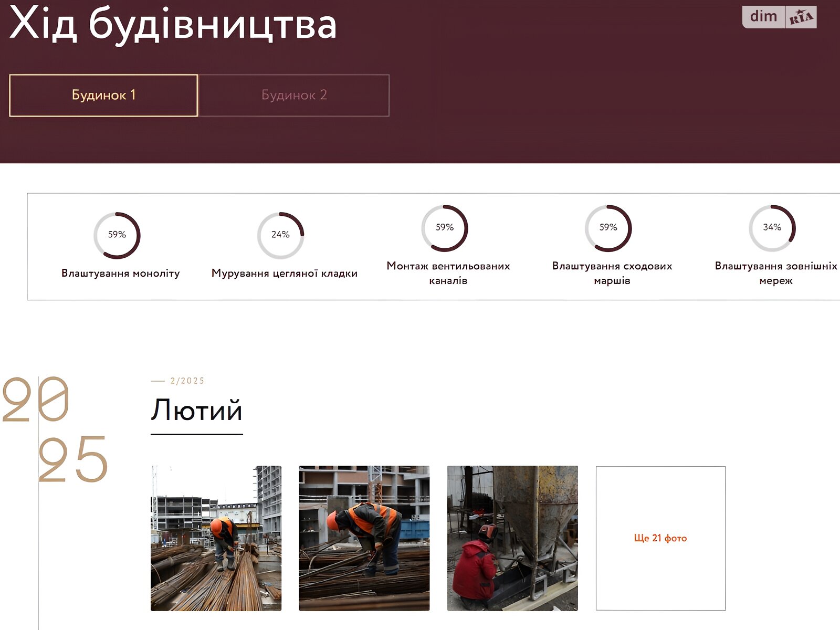840x630 pixels.
Task: Click the Ще 21 фото link
Action: [x=660, y=538]
